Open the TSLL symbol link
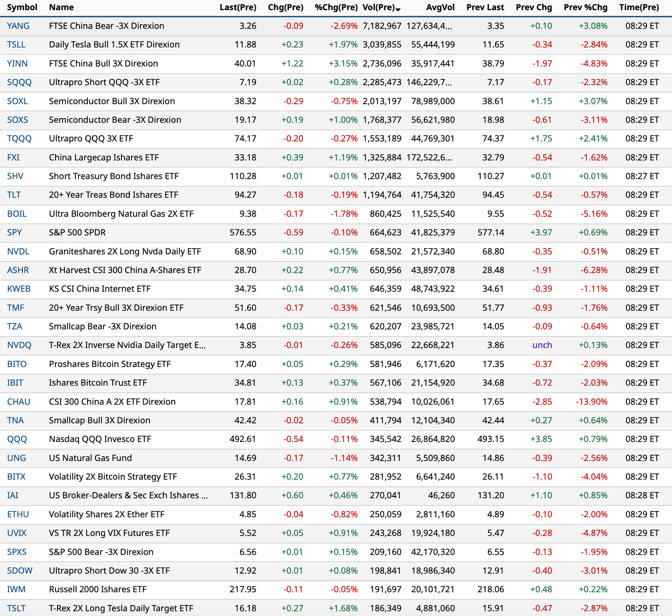The width and height of the screenshot is (672, 616). (16, 45)
